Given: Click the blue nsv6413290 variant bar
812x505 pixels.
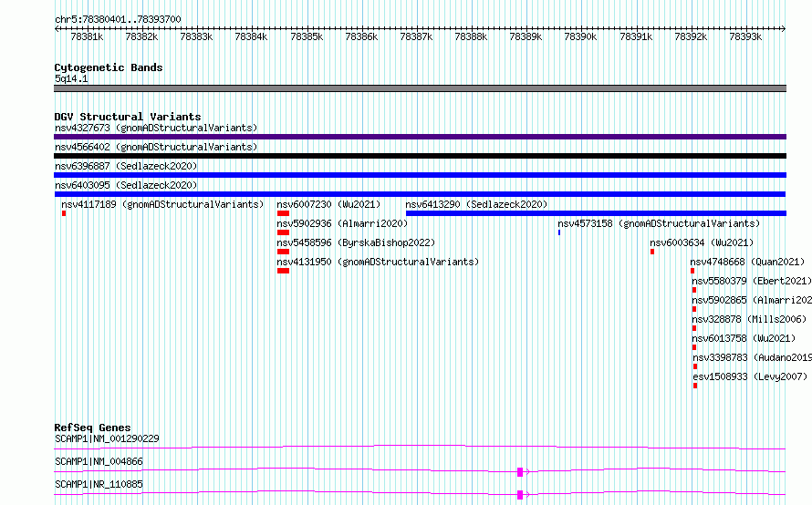Looking at the screenshot, I should pos(596,213).
